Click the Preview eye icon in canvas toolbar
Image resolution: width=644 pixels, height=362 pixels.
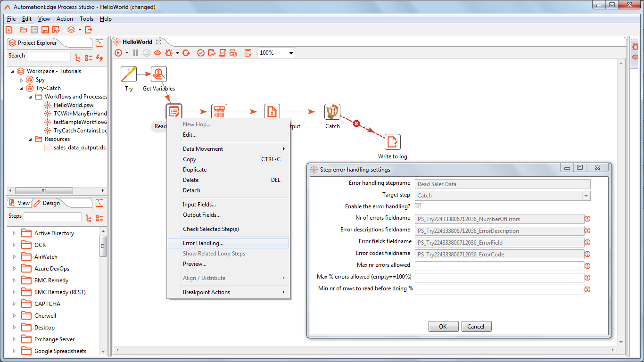(x=157, y=53)
